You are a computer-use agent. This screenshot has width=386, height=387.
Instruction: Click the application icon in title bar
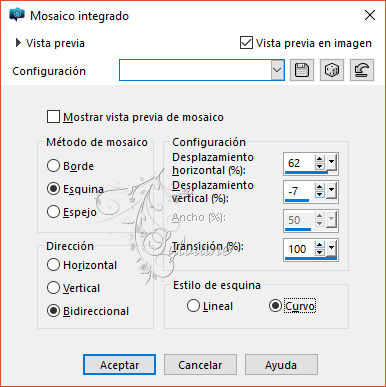coord(17,15)
